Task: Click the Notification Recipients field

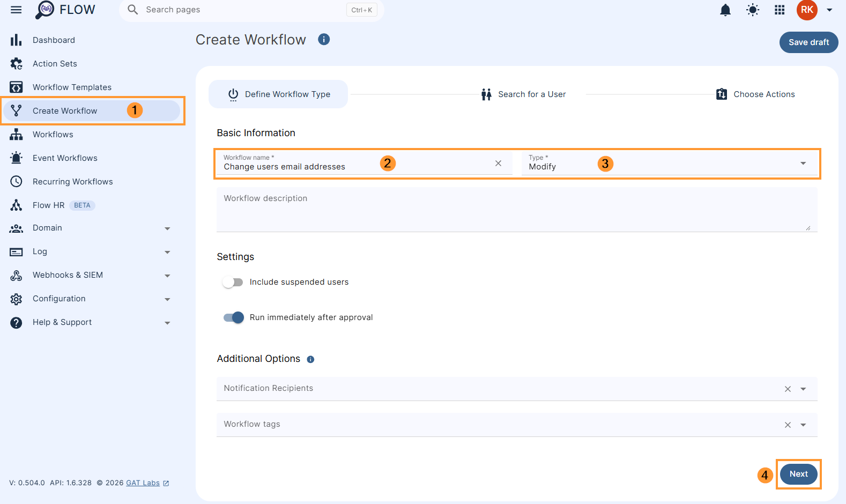Action: pos(517,389)
